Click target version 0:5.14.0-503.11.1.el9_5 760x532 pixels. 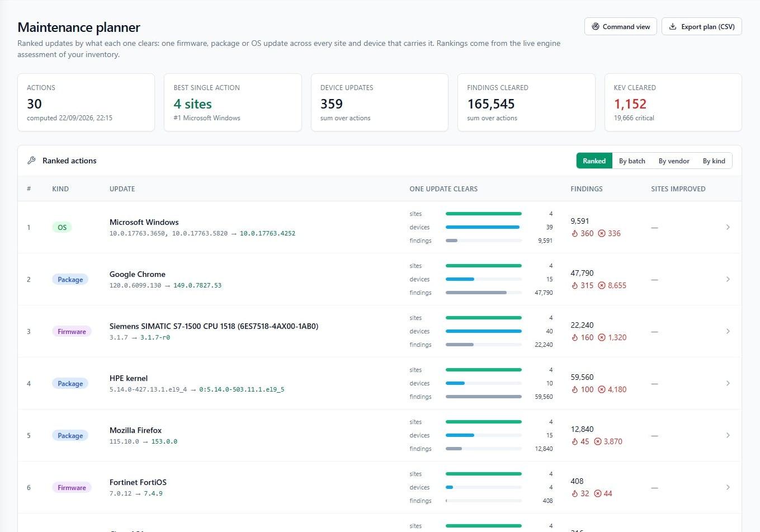click(x=242, y=389)
